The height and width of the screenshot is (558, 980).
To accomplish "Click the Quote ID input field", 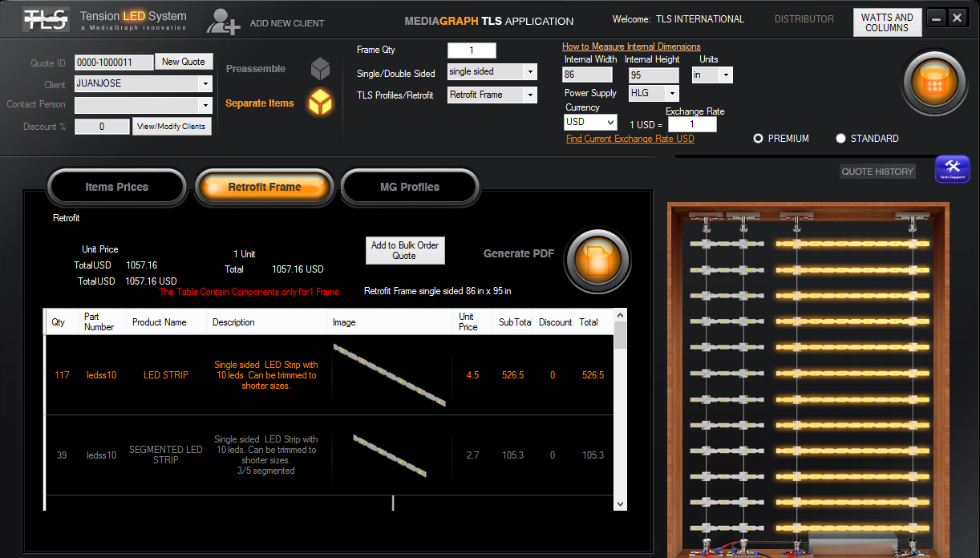I will [114, 63].
